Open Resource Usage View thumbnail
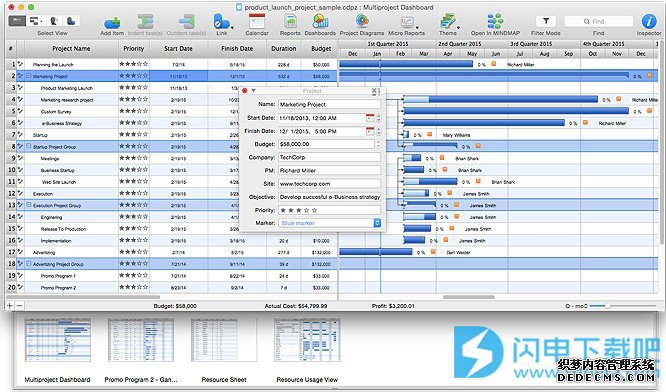The height and width of the screenshot is (392, 666). pos(307,340)
